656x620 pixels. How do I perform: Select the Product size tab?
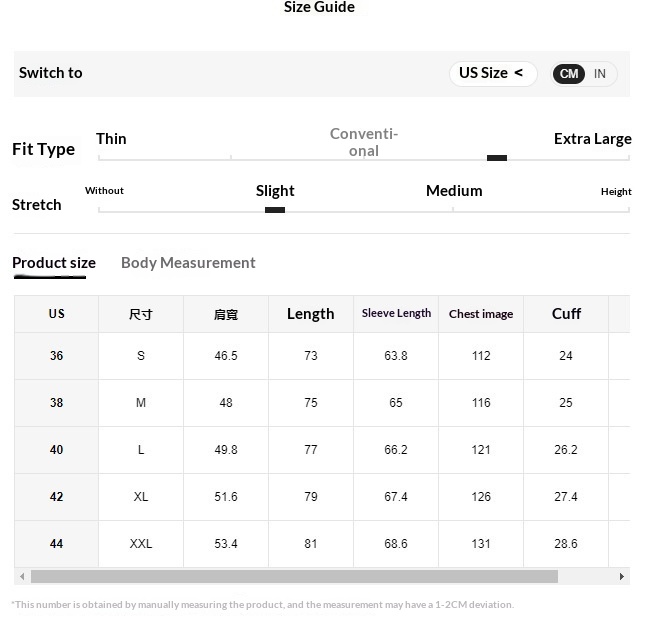coord(54,263)
